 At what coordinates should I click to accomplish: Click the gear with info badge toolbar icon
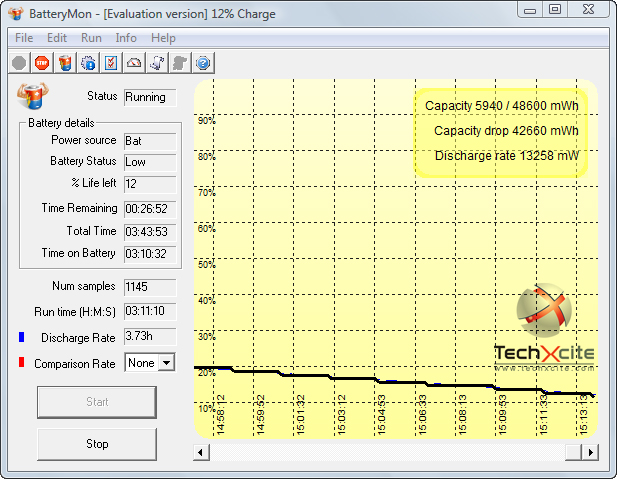[x=88, y=63]
